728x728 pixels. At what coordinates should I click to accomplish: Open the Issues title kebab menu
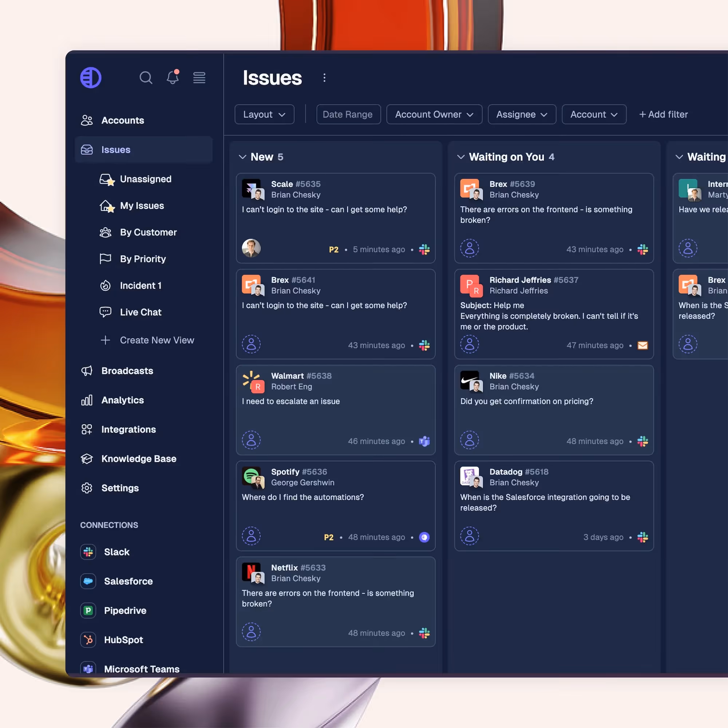tap(324, 78)
